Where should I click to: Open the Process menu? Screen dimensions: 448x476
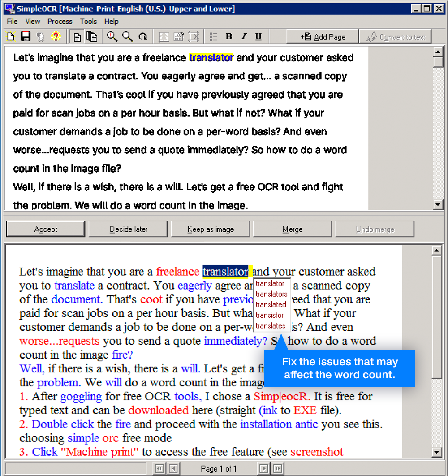tap(60, 21)
